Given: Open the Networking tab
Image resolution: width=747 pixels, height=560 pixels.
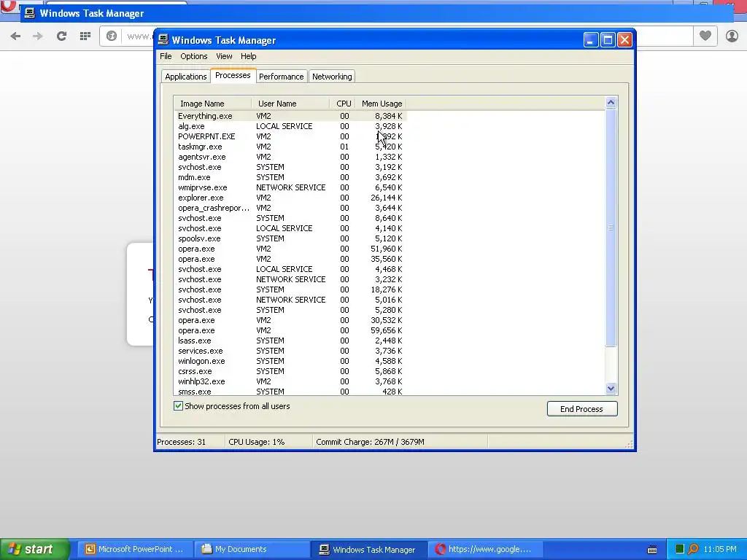Looking at the screenshot, I should [332, 76].
